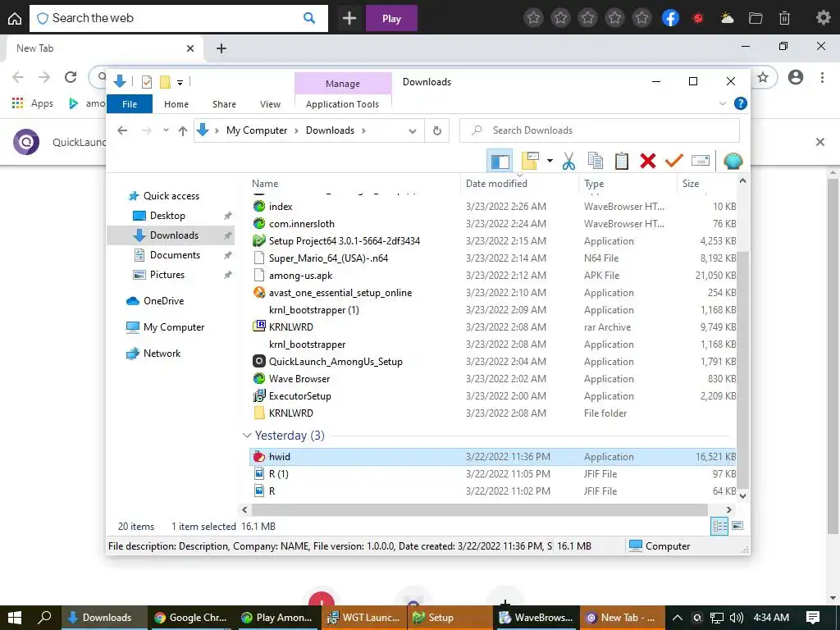The image size is (840, 630).
Task: Click the New folder toolbar icon
Action: pos(531,161)
